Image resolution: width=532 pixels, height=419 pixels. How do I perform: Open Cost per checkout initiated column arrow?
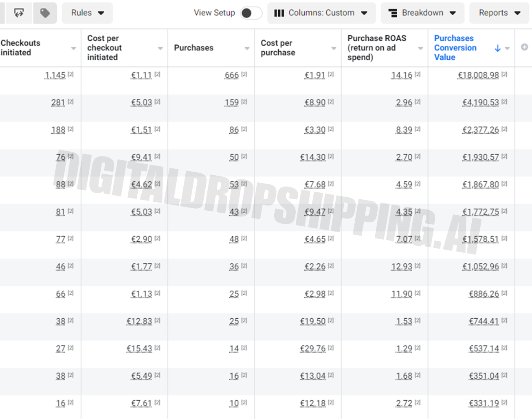[x=160, y=49]
